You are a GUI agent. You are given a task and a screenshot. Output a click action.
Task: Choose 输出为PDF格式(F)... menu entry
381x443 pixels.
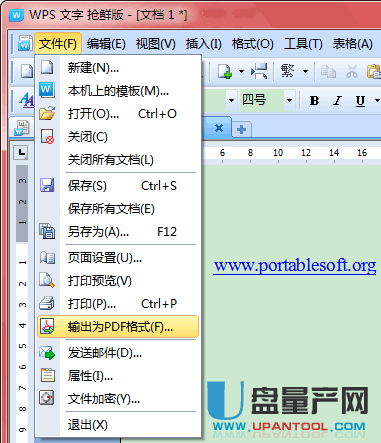click(118, 327)
